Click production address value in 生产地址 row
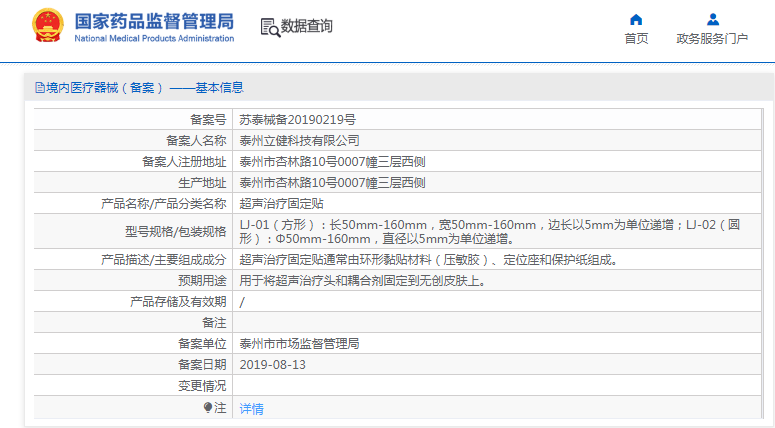 point(333,183)
